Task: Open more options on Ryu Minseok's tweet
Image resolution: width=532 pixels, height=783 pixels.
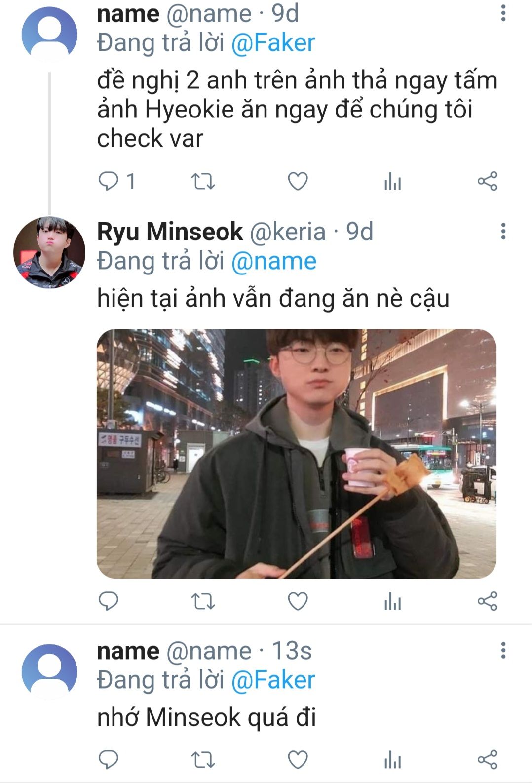Action: [503, 231]
